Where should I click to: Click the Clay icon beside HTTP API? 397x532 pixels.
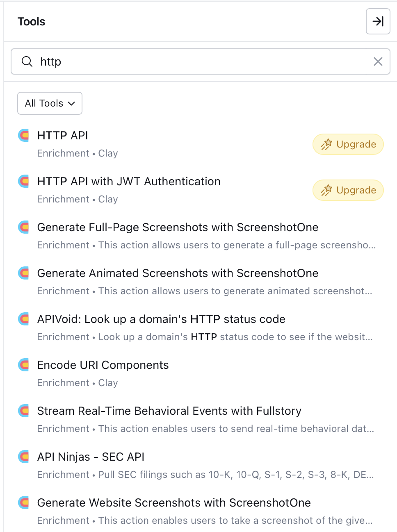(x=23, y=135)
